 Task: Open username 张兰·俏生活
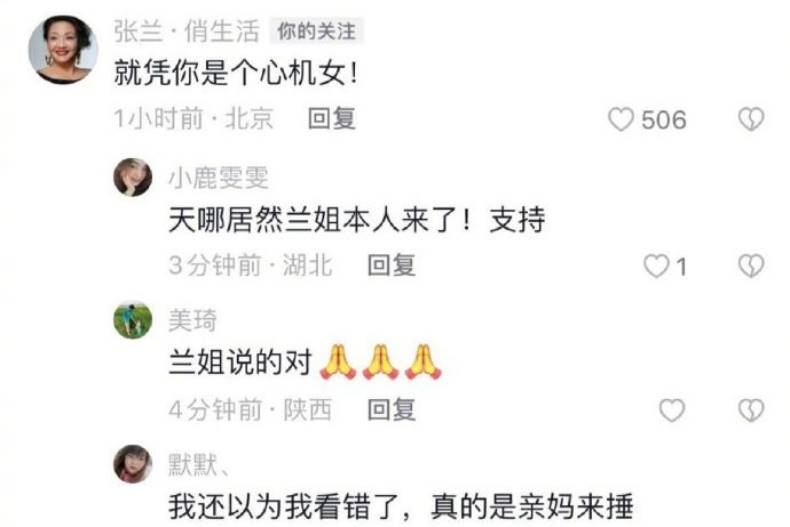pyautogui.click(x=186, y=31)
